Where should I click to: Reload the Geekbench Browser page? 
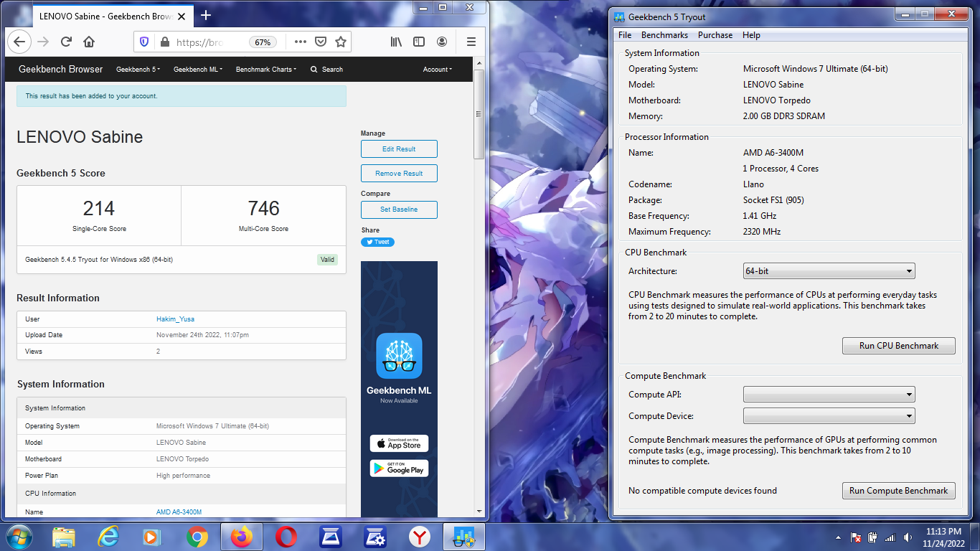[x=66, y=42]
